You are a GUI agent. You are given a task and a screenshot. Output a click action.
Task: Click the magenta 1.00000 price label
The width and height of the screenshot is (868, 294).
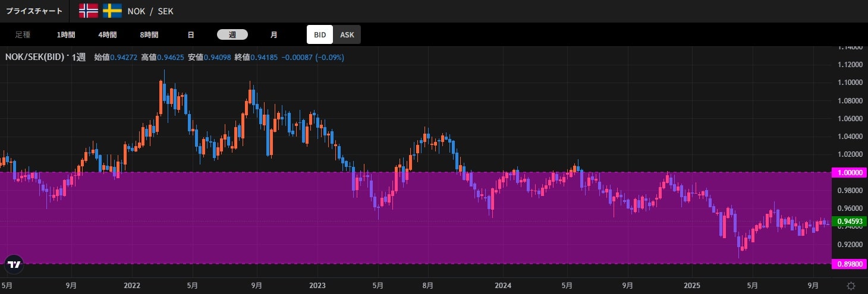pyautogui.click(x=849, y=172)
